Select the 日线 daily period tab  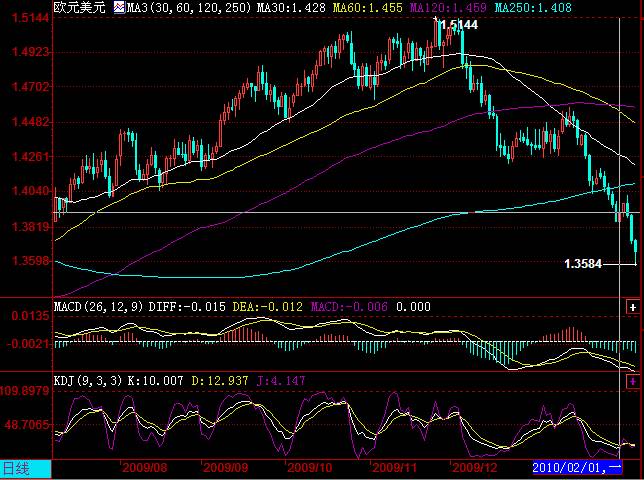pos(26,469)
